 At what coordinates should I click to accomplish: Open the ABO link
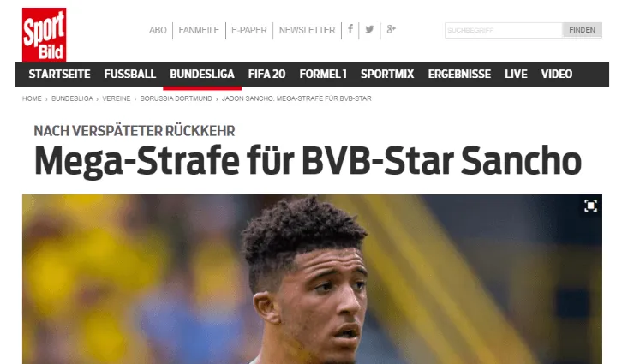pos(158,30)
